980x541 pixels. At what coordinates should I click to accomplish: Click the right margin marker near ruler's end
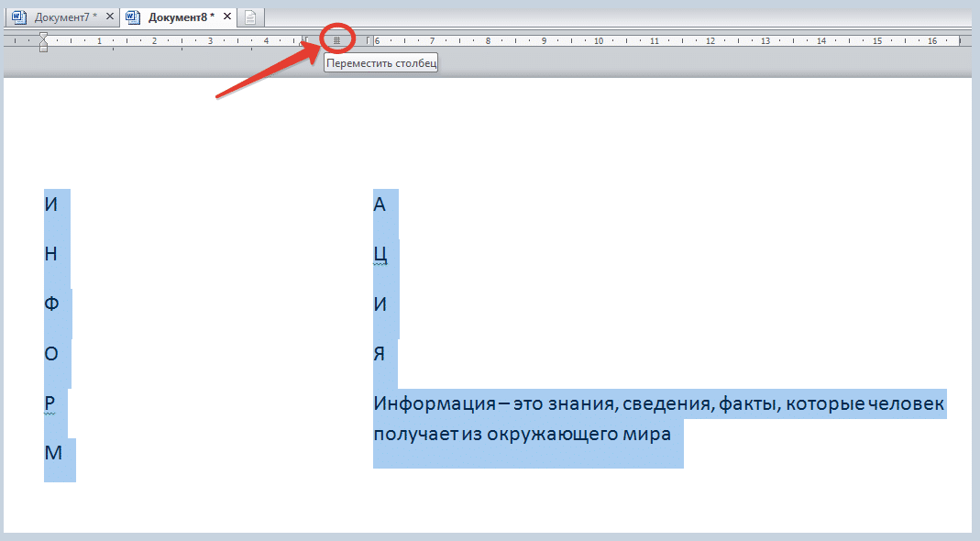pyautogui.click(x=960, y=40)
